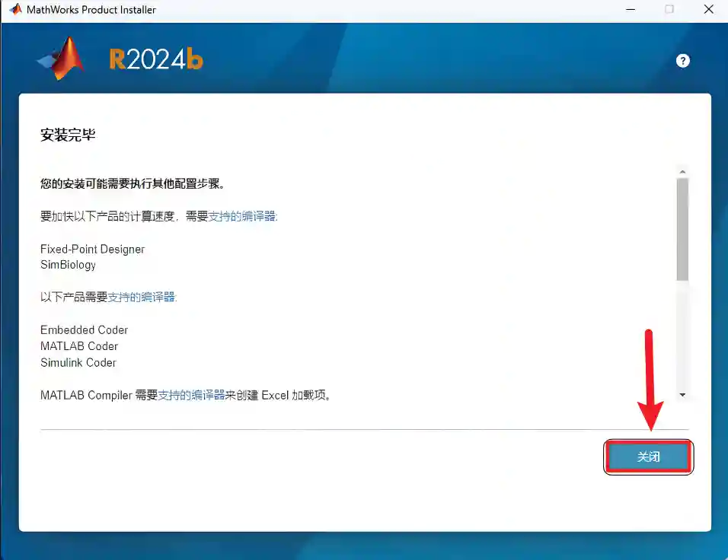The height and width of the screenshot is (560, 728).
Task: Close the window with the title bar X
Action: [708, 10]
